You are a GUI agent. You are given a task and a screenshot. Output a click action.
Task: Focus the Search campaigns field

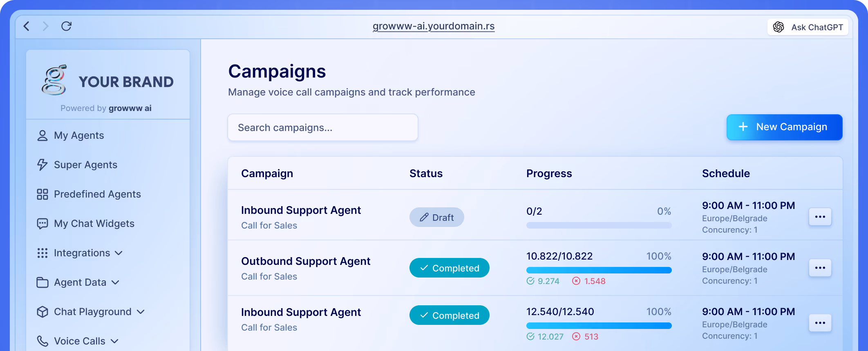[x=323, y=127]
